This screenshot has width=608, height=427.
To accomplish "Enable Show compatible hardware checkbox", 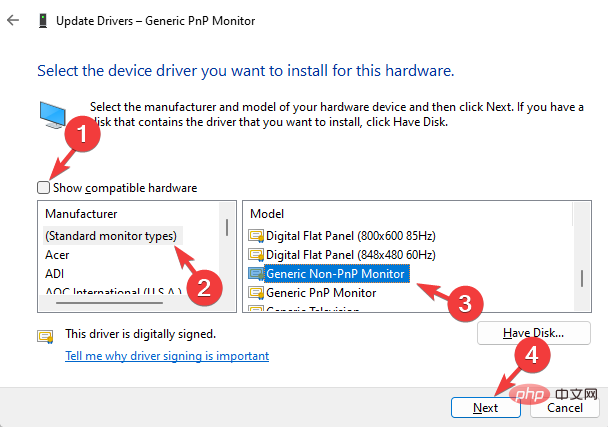I will pyautogui.click(x=42, y=187).
